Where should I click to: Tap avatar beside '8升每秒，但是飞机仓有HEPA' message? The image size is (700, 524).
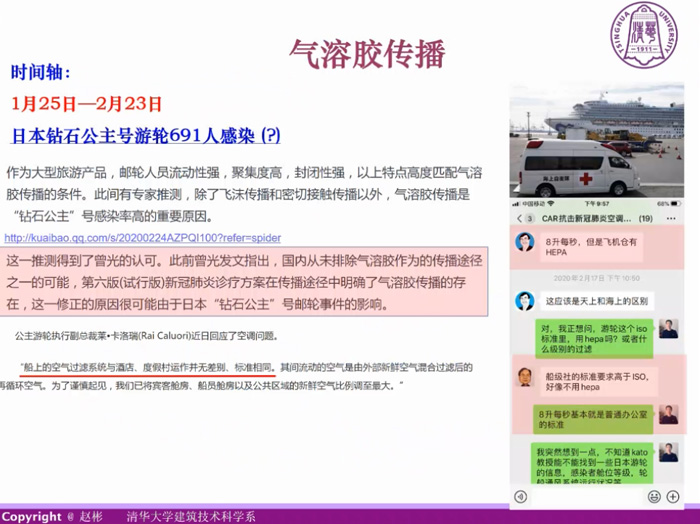(x=525, y=242)
